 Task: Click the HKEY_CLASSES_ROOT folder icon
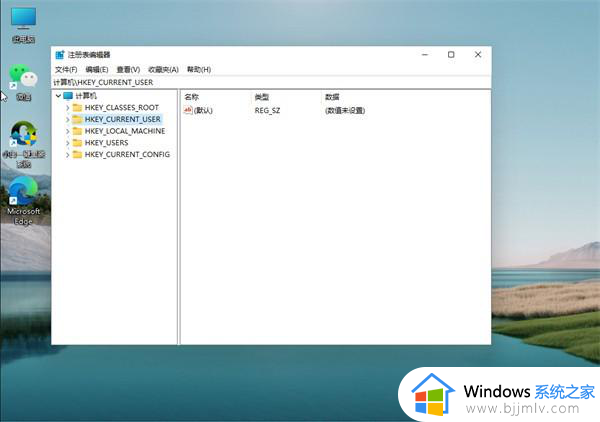pos(77,108)
